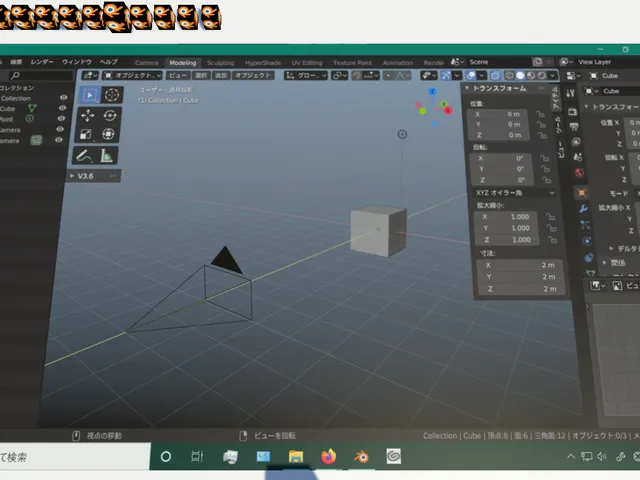Select the Annotate pencil tool
Viewport: 640px width, 480px height.
click(x=84, y=156)
